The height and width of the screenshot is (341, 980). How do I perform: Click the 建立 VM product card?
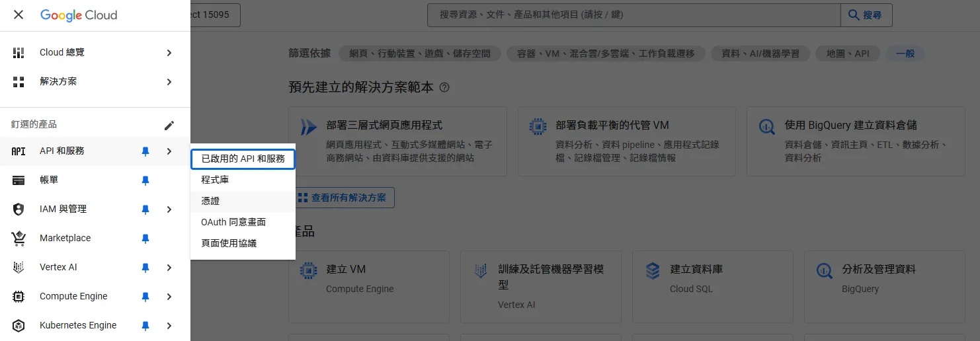(369, 287)
